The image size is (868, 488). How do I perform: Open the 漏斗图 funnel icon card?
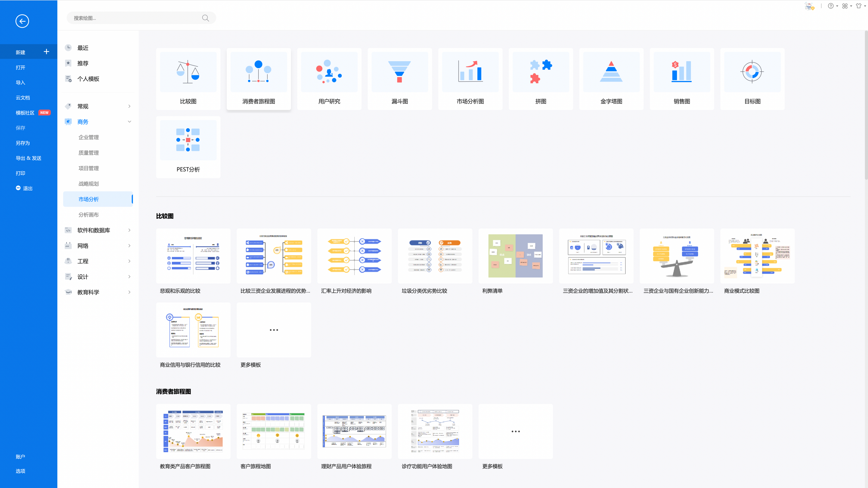[400, 79]
